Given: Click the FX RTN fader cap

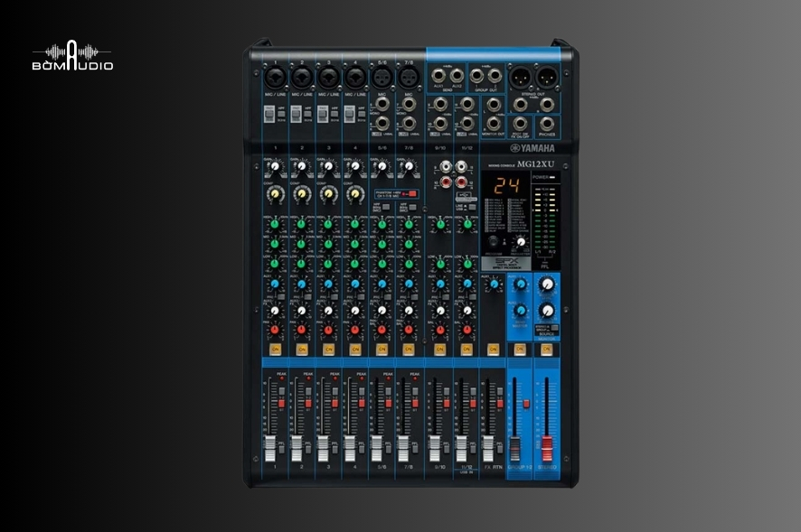Looking at the screenshot, I should click(x=488, y=449).
